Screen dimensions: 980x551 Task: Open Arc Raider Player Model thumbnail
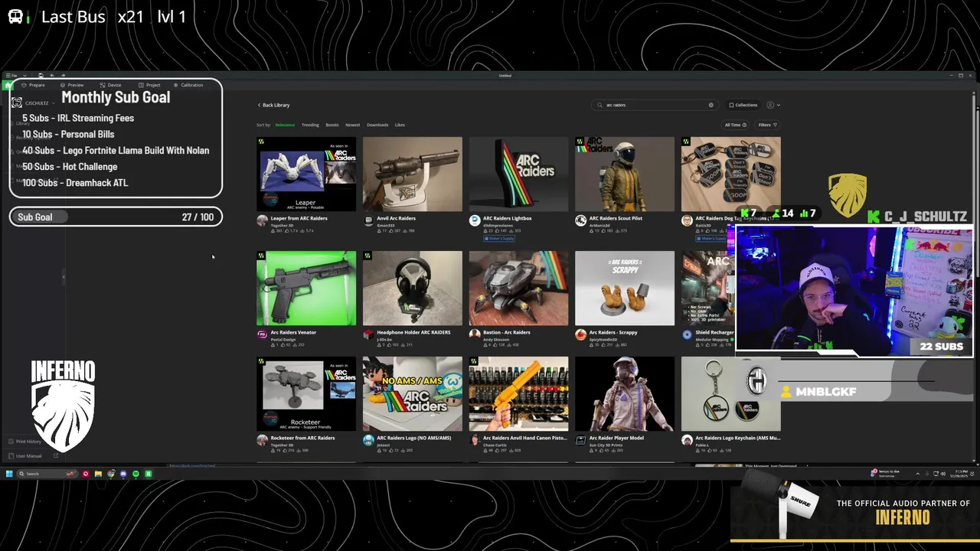tap(625, 393)
